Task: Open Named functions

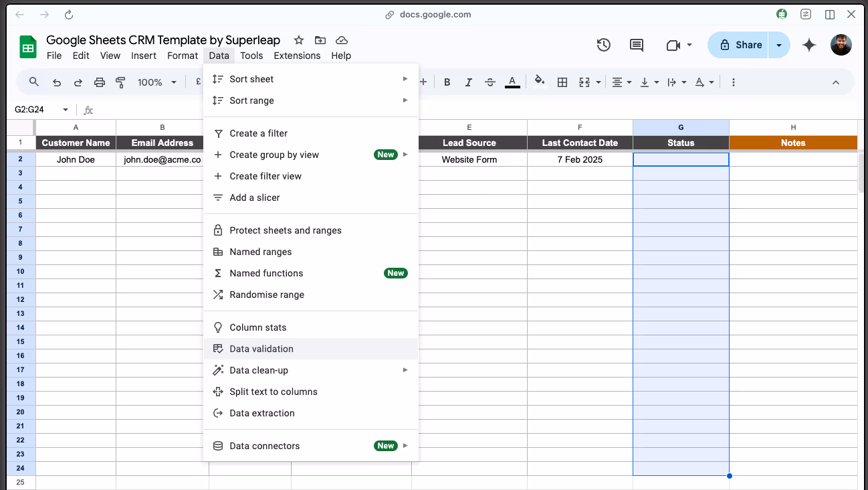Action: click(311, 273)
